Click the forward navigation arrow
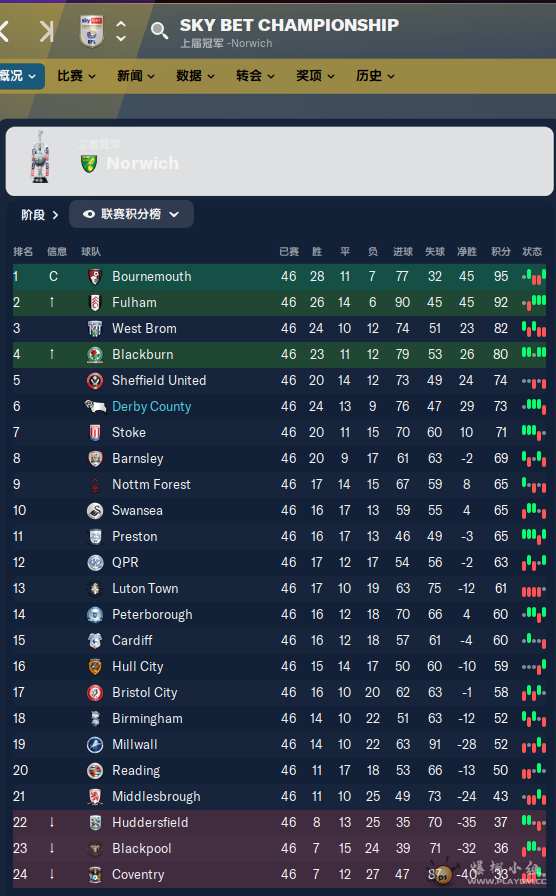 click(46, 31)
